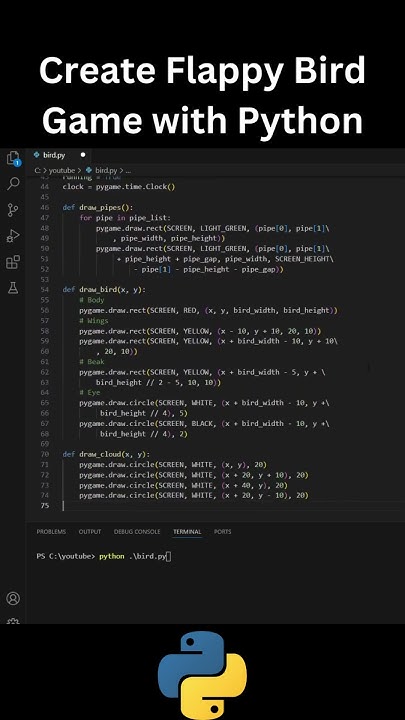Open the Testing flask icon
The image size is (405, 720).
point(13,288)
